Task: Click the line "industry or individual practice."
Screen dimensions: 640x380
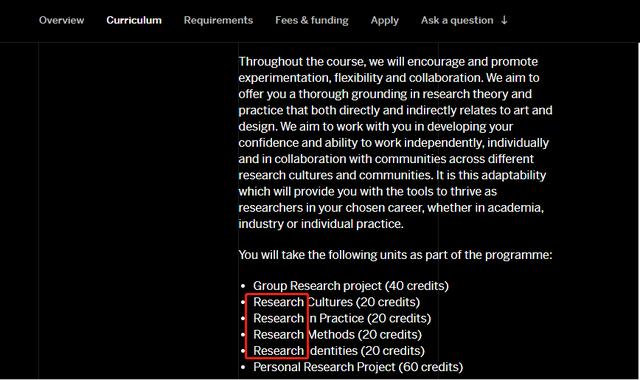Action: coord(321,224)
